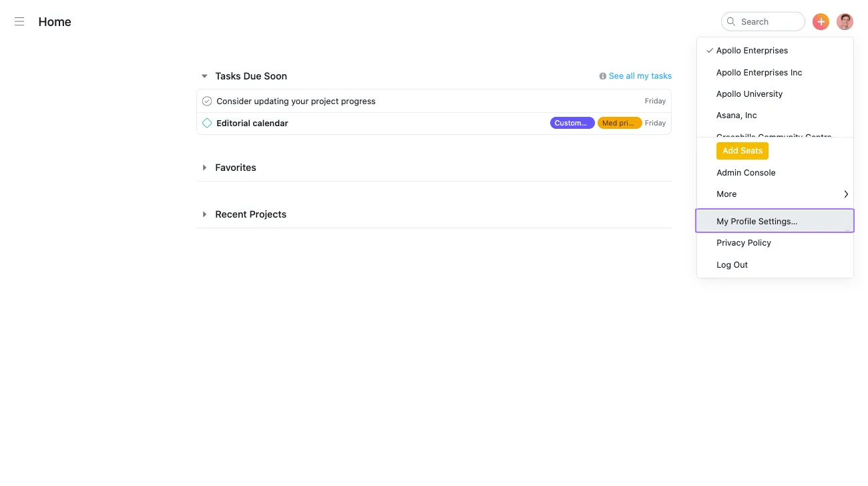Click the search magnifier icon

tap(731, 22)
